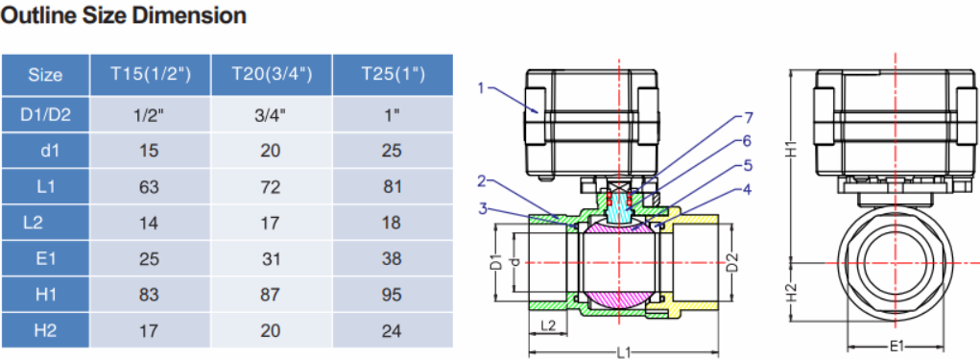
Task: Select L2 value 18 for T25
Action: pos(393,223)
